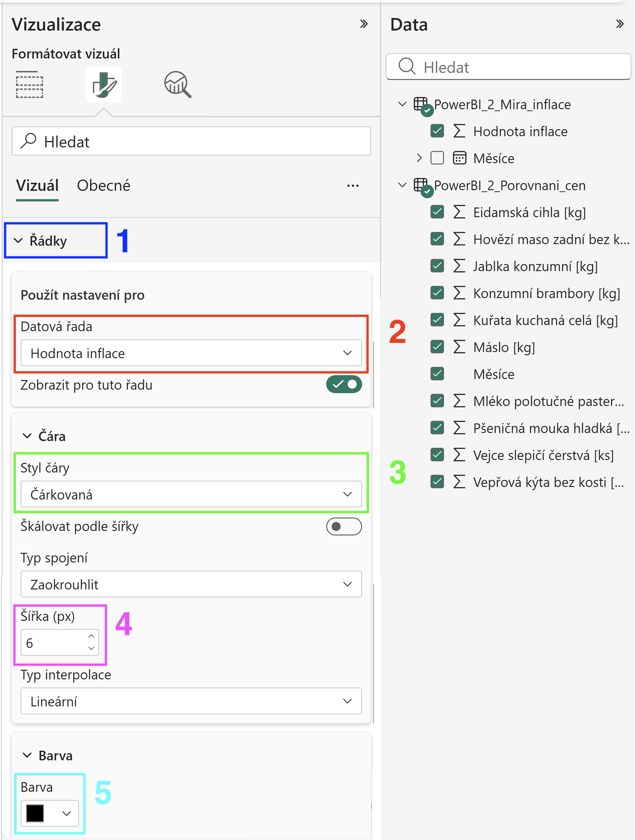
Task: Open the black Barva color picker
Action: click(x=49, y=813)
